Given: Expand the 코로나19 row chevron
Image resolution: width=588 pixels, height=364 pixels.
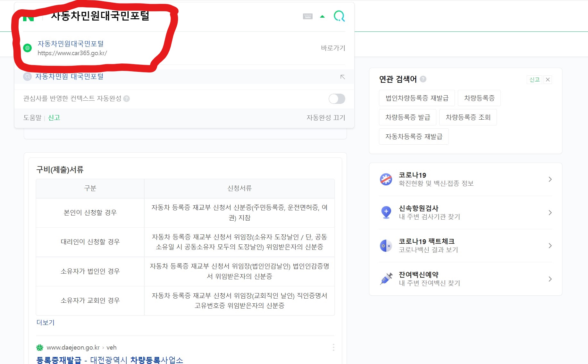Looking at the screenshot, I should tap(550, 179).
